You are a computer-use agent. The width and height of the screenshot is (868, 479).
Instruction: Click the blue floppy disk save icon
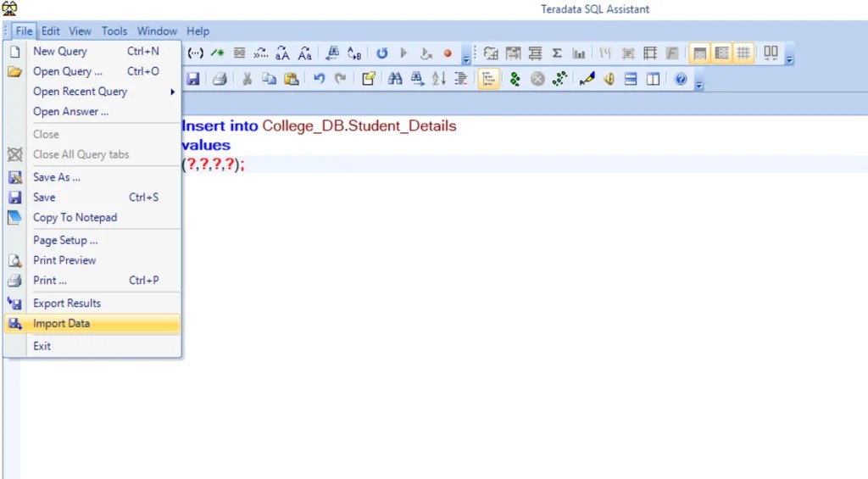coord(192,79)
